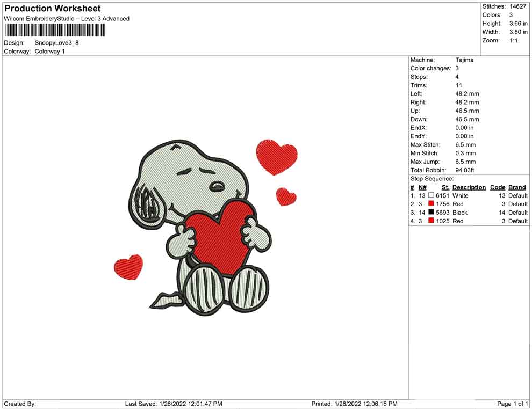
Task: Click the Zoom value '1:1'
Action: [514, 40]
